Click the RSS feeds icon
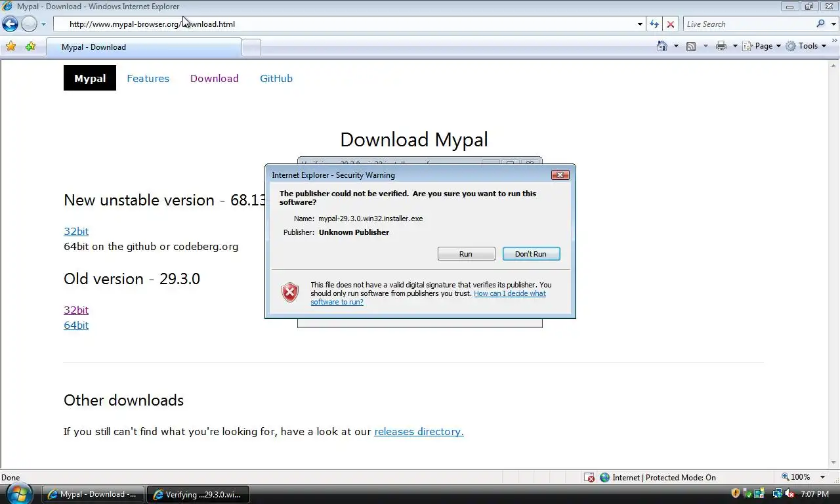The image size is (840, 504). click(x=691, y=46)
